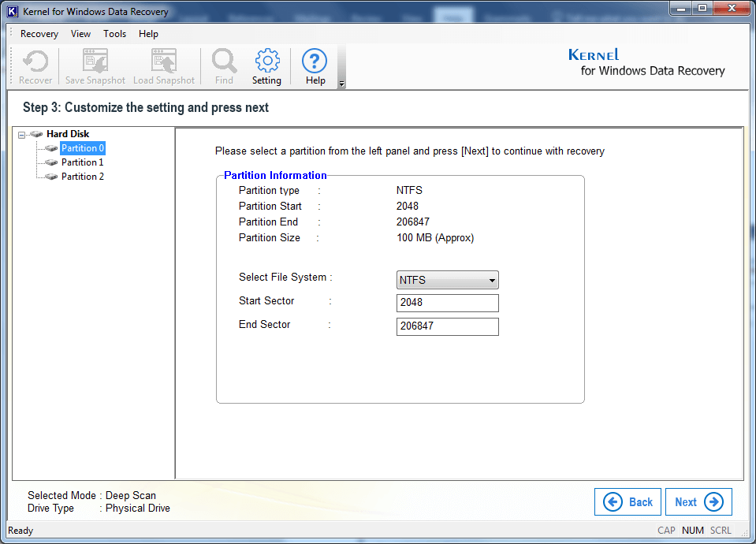The width and height of the screenshot is (756, 544).
Task: Click the Partition Size value 100 MB (Approx)
Action: pos(435,238)
